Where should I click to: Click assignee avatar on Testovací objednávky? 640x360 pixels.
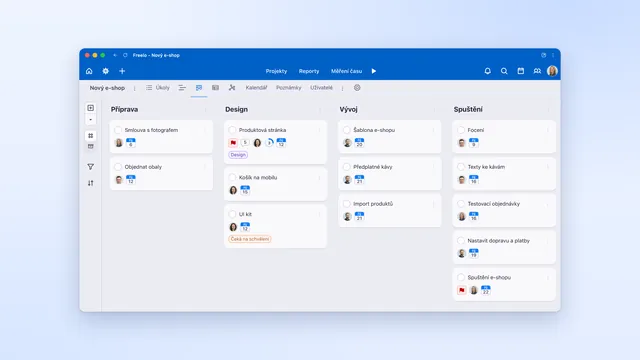[462, 216]
